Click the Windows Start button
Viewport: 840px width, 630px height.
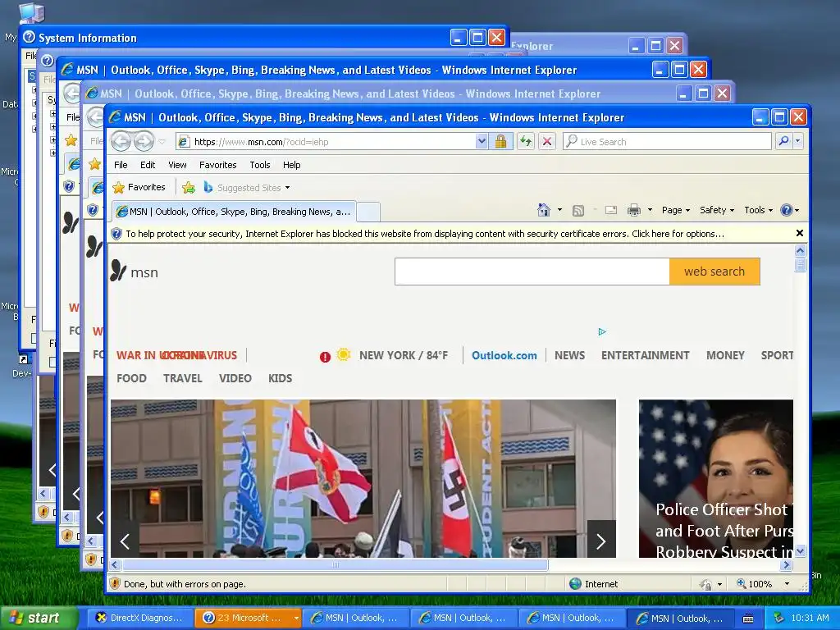(x=39, y=619)
